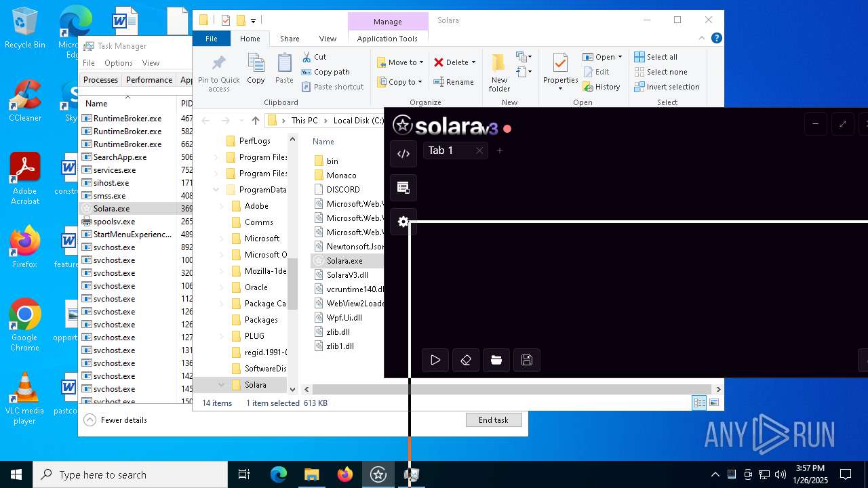
Task: Save the script with floppy icon
Action: tap(527, 360)
